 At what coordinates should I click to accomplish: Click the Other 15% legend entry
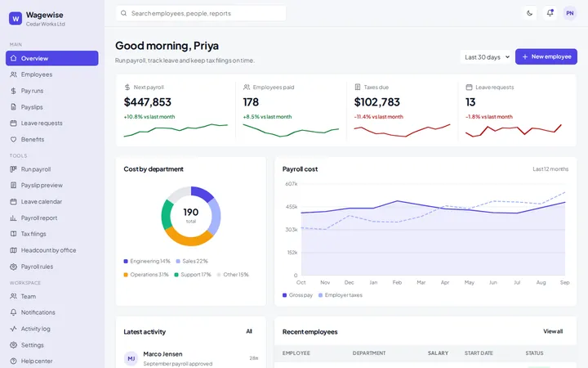click(233, 275)
